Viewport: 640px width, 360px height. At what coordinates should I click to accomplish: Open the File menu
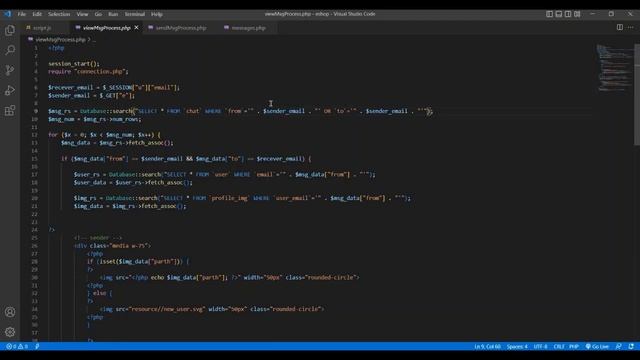[x=22, y=14]
